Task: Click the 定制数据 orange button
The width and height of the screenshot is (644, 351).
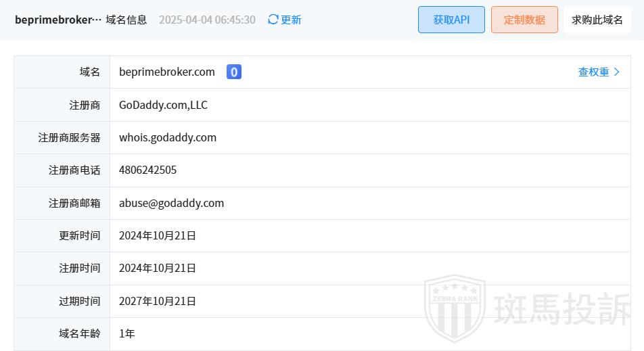Action: (x=524, y=20)
